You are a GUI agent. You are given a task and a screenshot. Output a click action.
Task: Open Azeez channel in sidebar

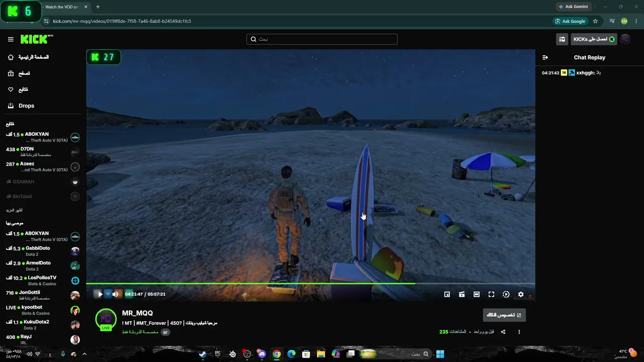(x=43, y=167)
